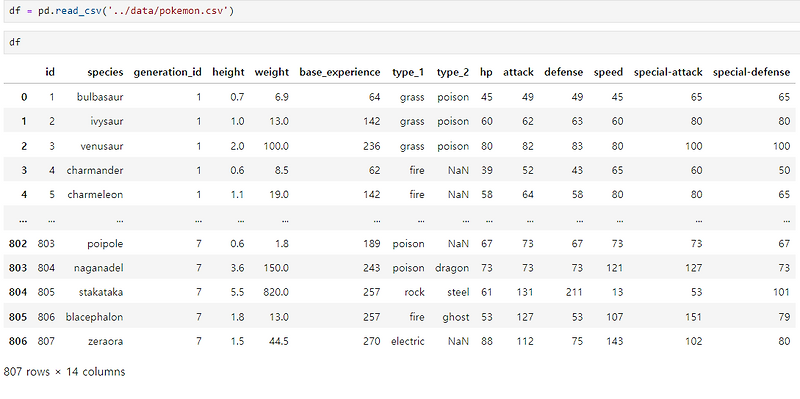Click the zeraora species cell
The width and height of the screenshot is (800, 399).
coord(106,341)
